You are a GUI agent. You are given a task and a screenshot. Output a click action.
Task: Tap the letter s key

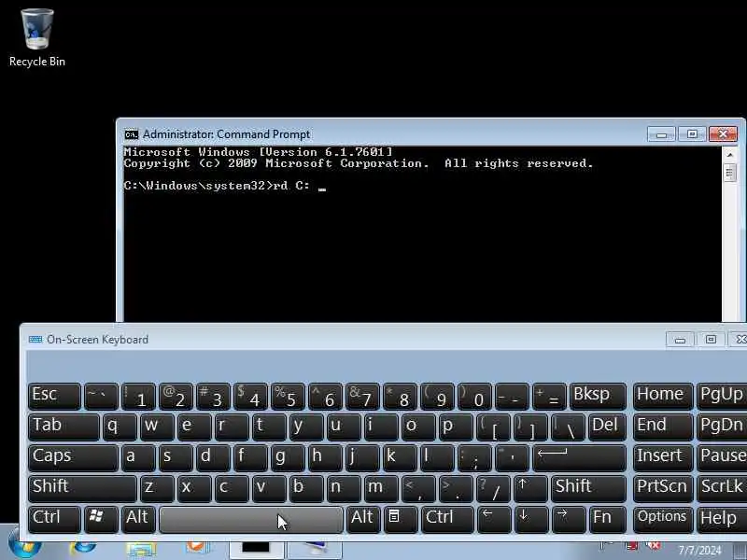pos(176,458)
